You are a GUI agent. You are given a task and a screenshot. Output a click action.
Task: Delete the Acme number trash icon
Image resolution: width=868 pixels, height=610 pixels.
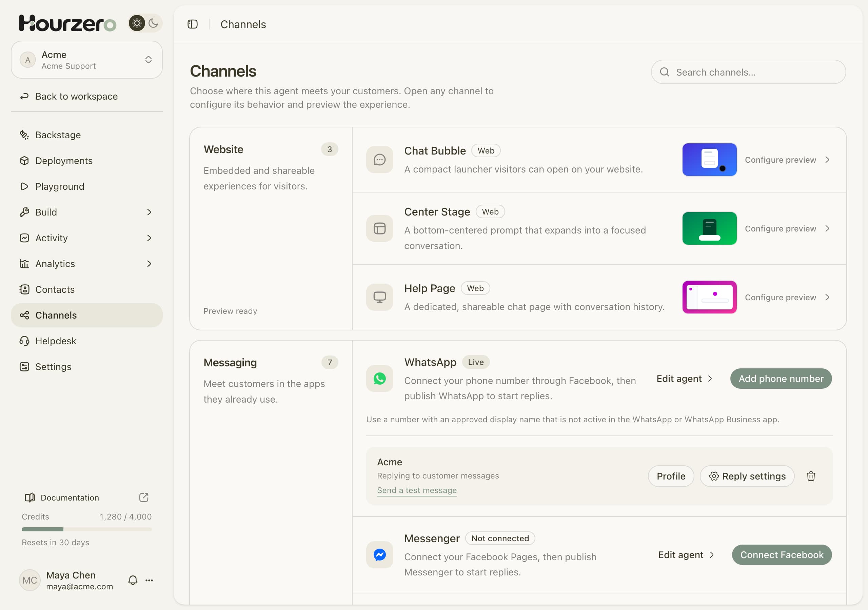(x=811, y=476)
